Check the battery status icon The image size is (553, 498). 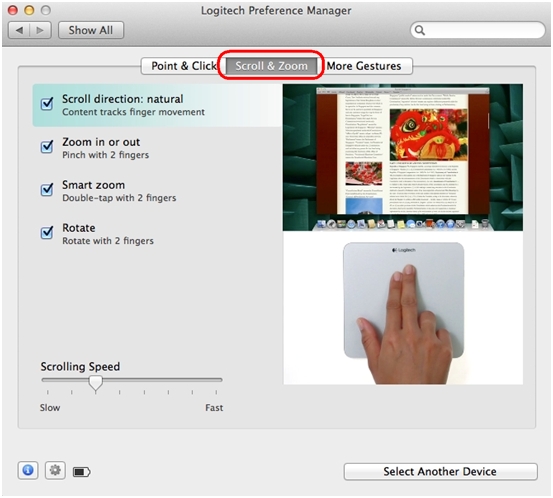click(x=81, y=472)
